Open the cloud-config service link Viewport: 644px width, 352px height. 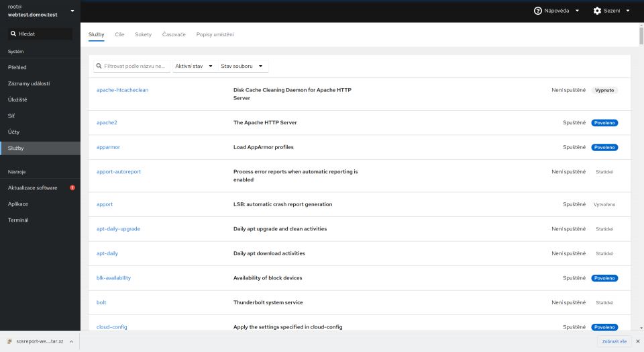click(x=112, y=327)
